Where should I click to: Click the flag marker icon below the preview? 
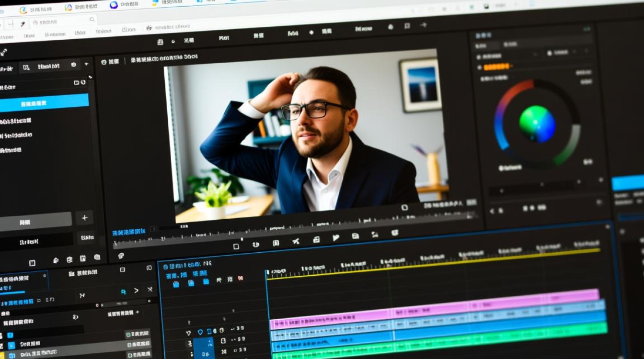[x=336, y=238]
